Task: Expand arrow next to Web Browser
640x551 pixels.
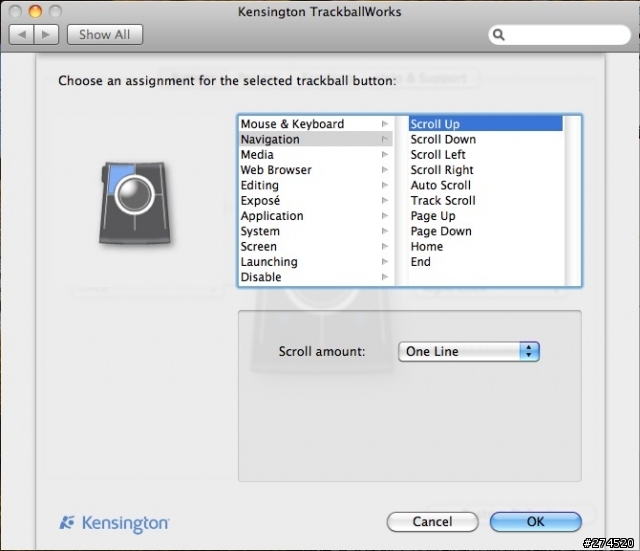Action: 384,170
